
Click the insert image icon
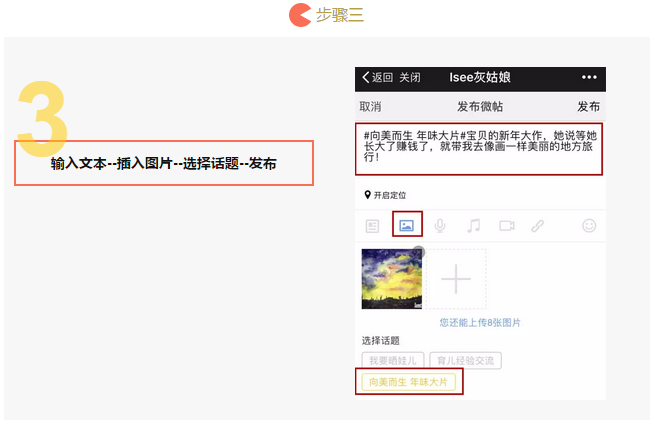tap(406, 226)
